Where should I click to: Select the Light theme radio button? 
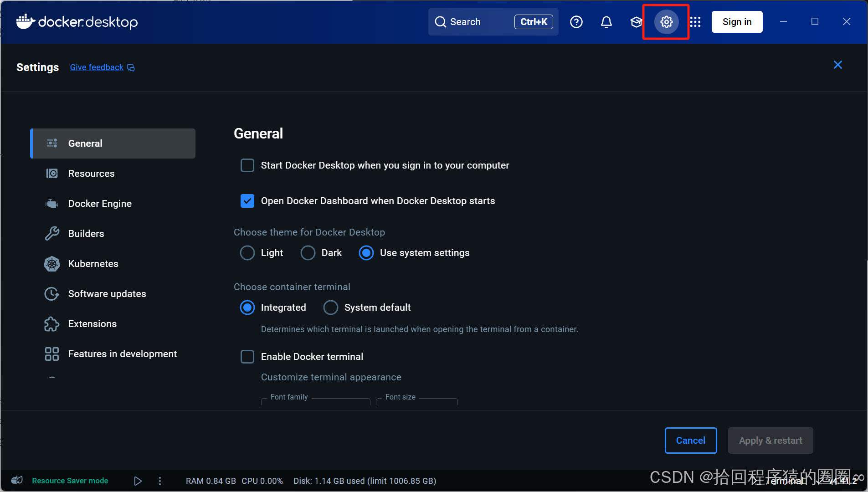click(247, 253)
